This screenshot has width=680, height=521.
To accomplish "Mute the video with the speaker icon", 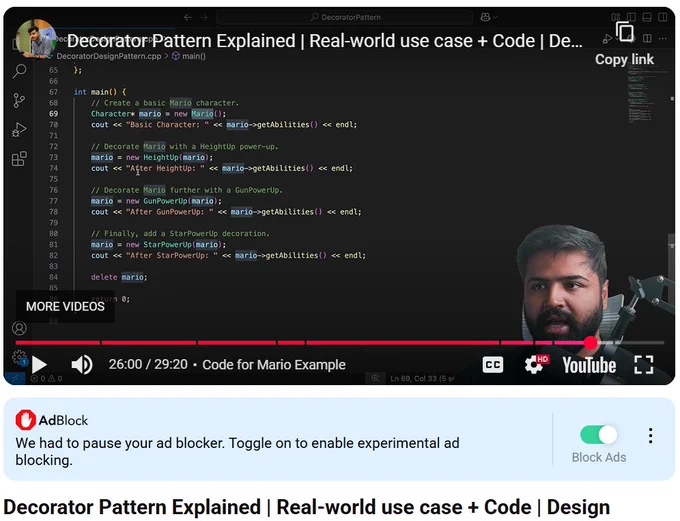I will pos(82,364).
